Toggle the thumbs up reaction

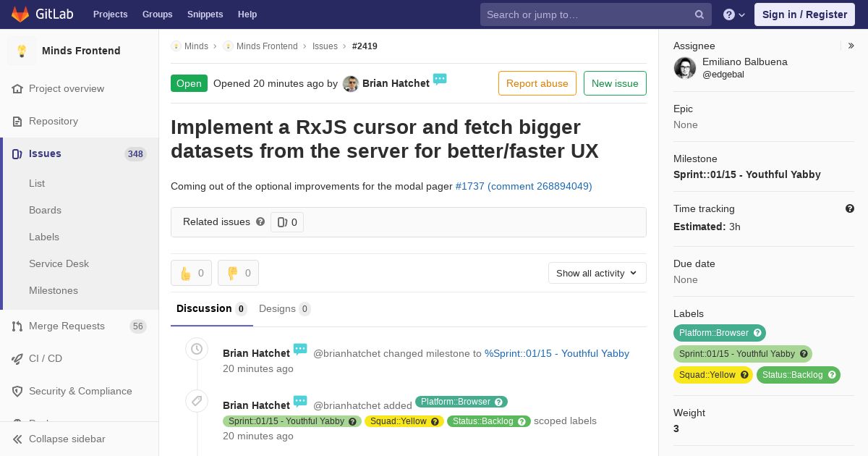point(191,273)
